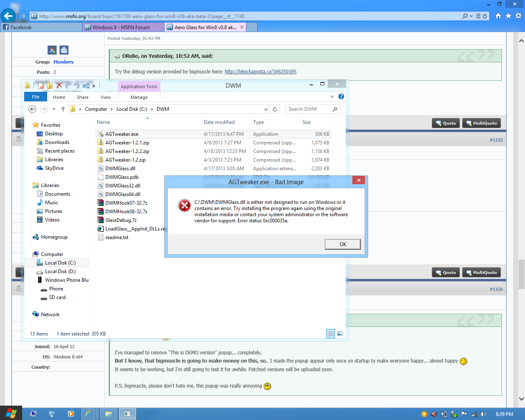The height and width of the screenshot is (420, 525).
Task: Click Explorer up-one-level arrow
Action: [x=63, y=109]
